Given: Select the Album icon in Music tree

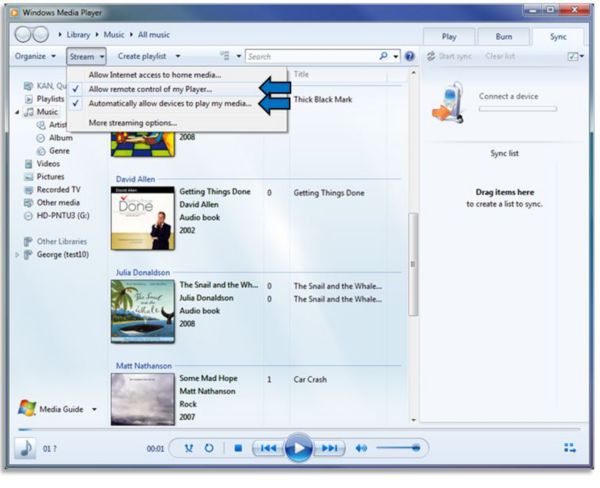Looking at the screenshot, I should click(41, 138).
